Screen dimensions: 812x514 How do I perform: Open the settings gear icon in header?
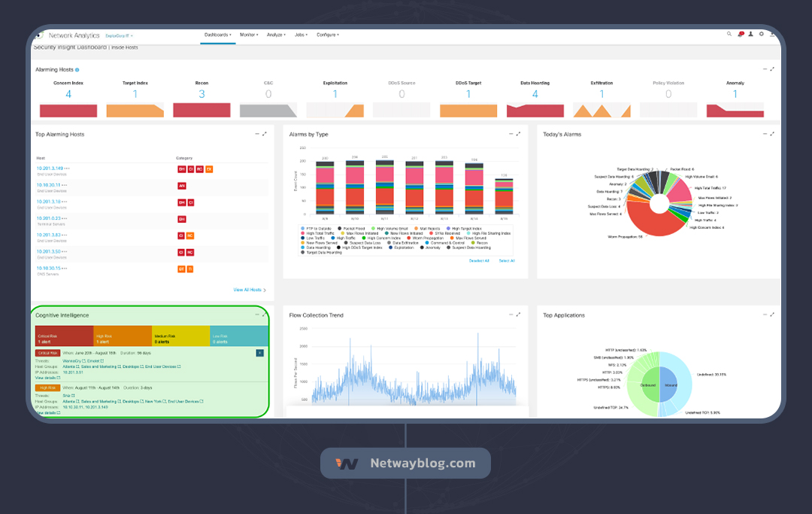pyautogui.click(x=761, y=34)
